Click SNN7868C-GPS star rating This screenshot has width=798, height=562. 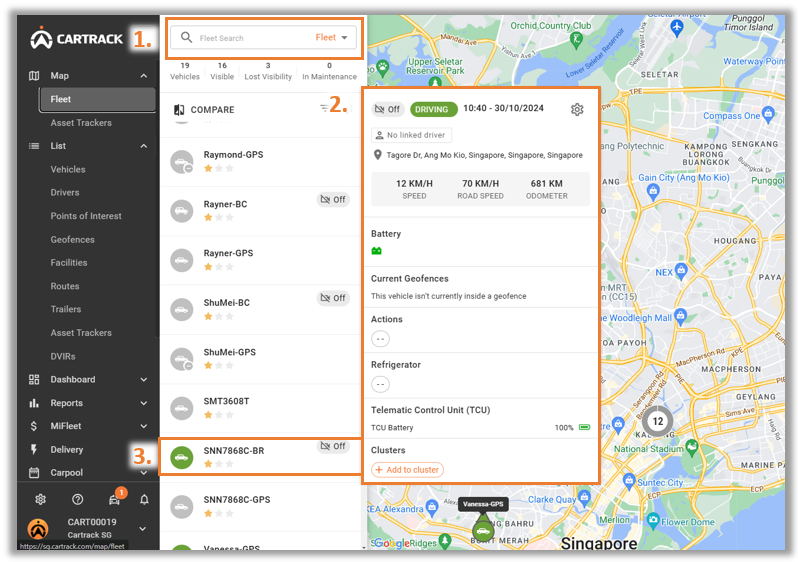pyautogui.click(x=218, y=513)
